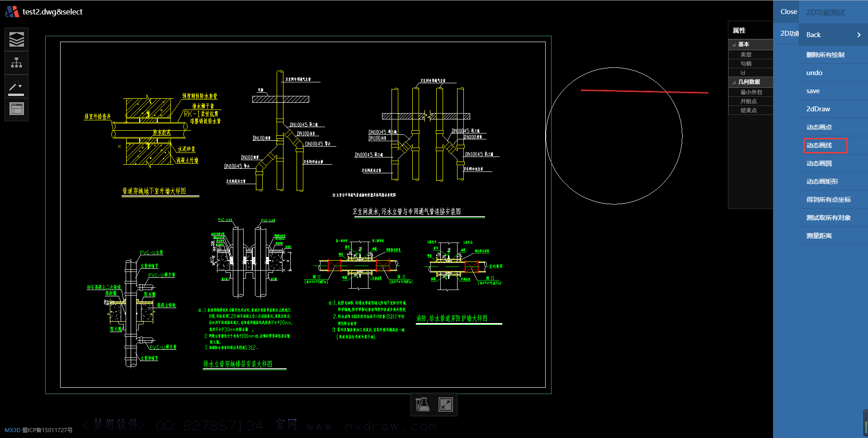Image resolution: width=868 pixels, height=438 pixels.
Task: Click the MX3D app logo
Action: tap(12, 12)
